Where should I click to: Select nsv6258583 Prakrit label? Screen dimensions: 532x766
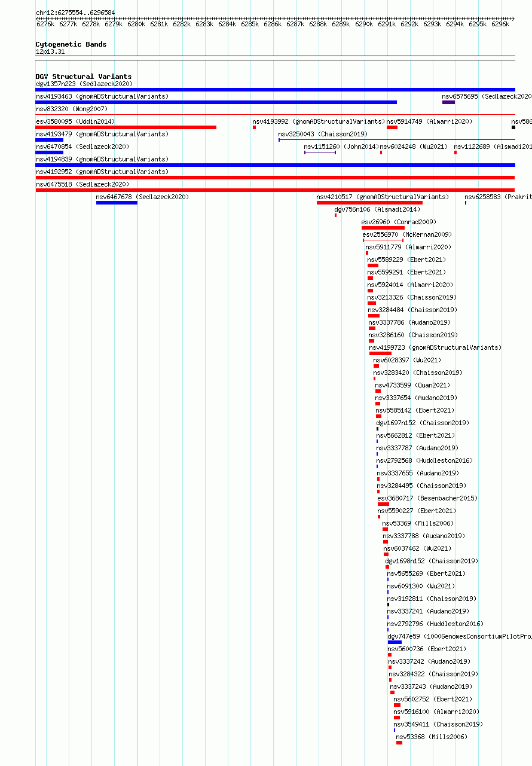tap(498, 197)
